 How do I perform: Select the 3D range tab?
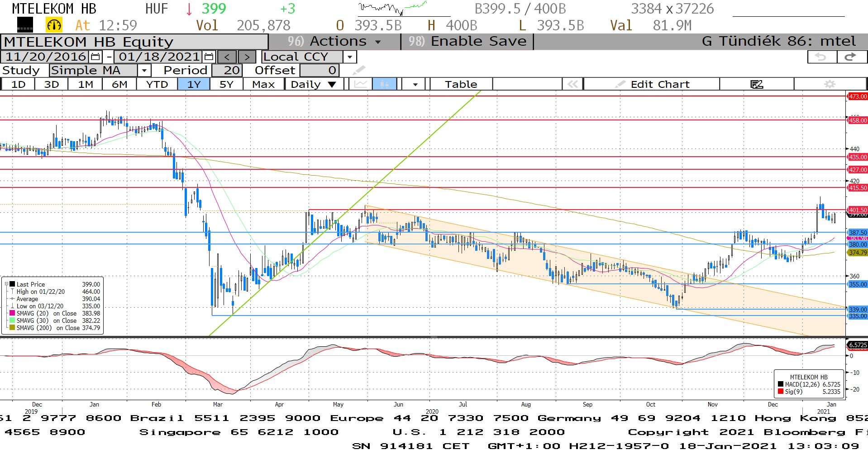[52, 84]
